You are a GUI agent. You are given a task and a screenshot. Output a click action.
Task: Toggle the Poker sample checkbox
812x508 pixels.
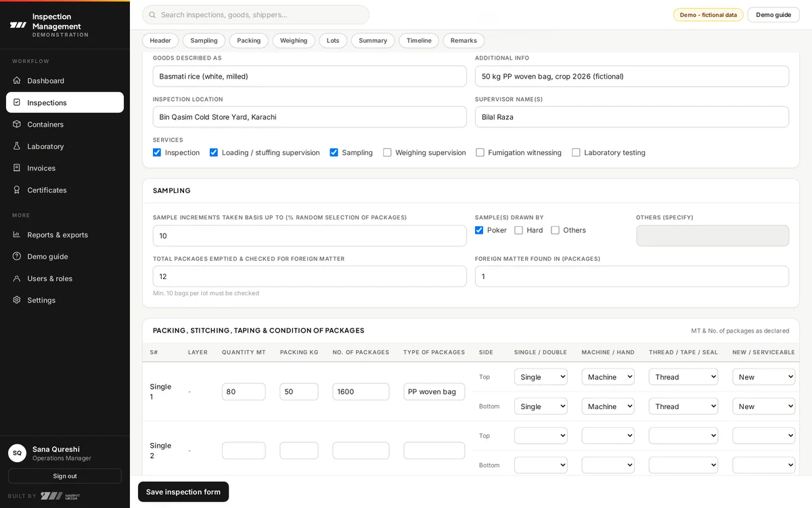(479, 230)
